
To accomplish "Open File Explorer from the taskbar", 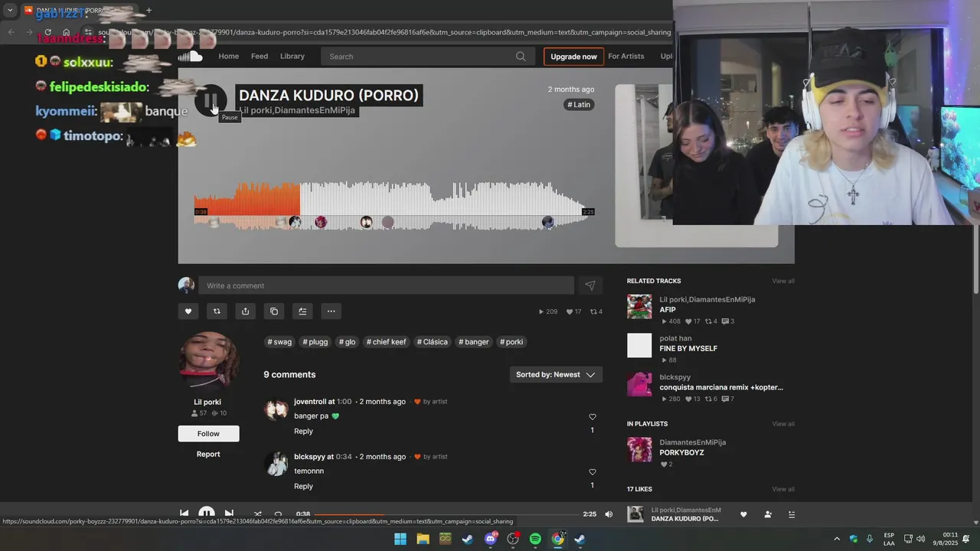I will pos(423,539).
